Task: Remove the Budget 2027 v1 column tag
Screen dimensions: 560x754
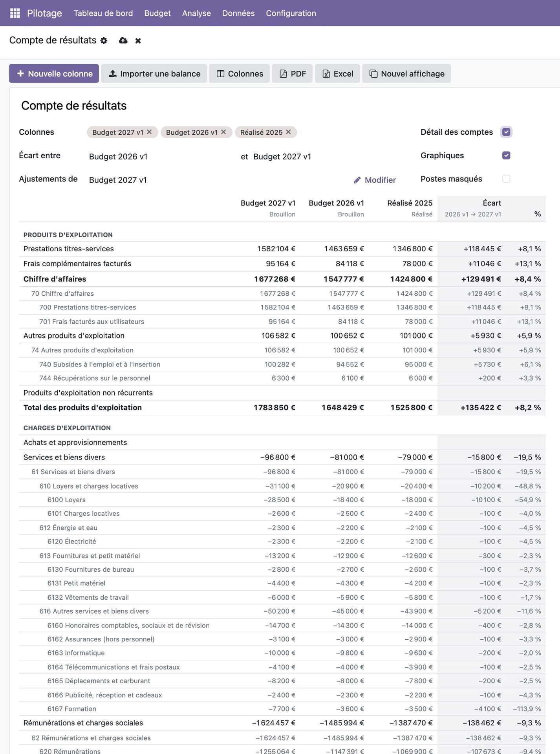Action: click(x=149, y=132)
